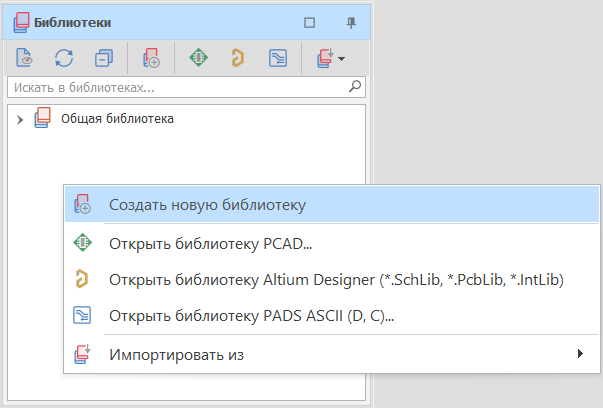
Task: Click the library preview icon in toolbar
Action: click(25, 58)
